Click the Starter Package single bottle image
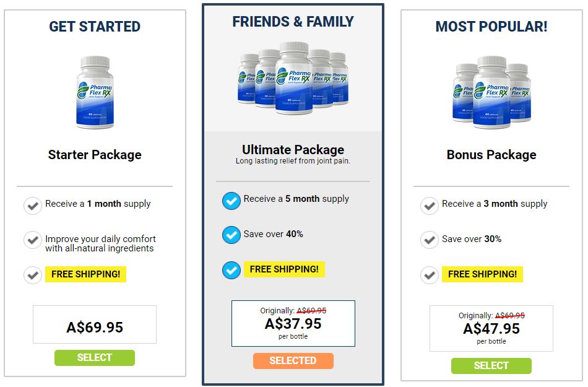Screen dimensions: 588x387 pos(95,92)
